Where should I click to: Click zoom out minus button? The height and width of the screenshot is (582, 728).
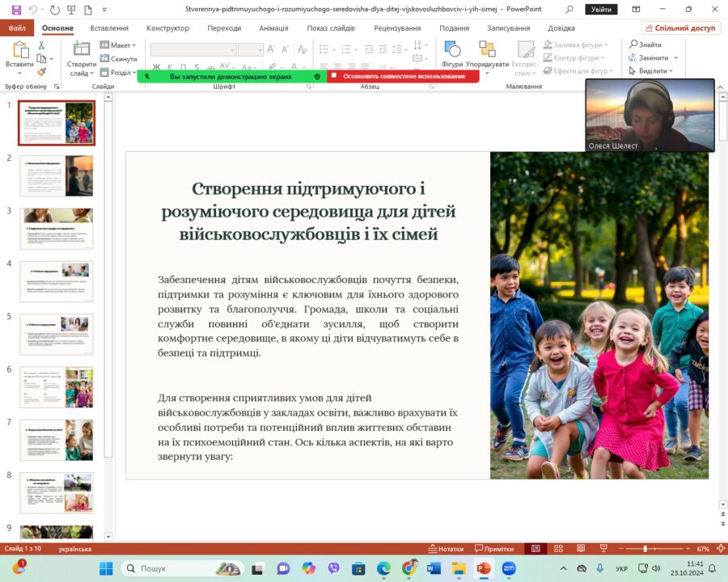(621, 549)
